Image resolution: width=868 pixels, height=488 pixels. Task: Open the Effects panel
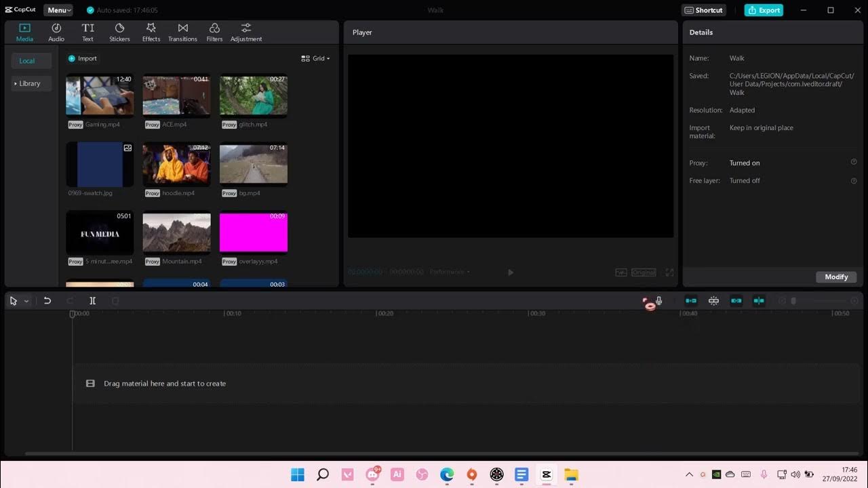[151, 32]
